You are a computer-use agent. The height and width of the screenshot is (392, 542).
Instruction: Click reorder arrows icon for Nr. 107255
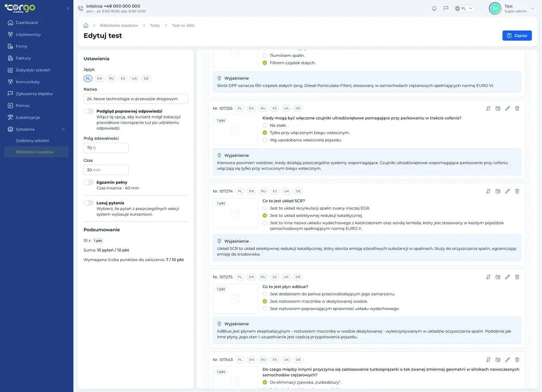tap(488, 108)
